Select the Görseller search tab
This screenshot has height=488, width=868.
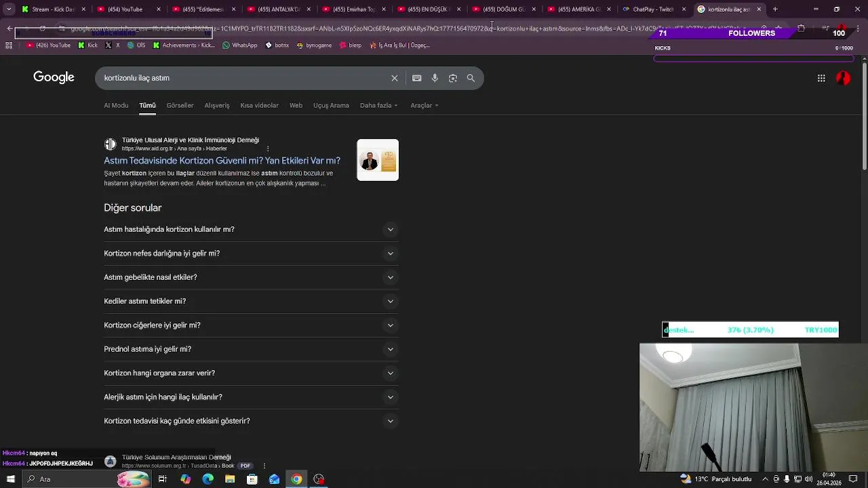(180, 106)
